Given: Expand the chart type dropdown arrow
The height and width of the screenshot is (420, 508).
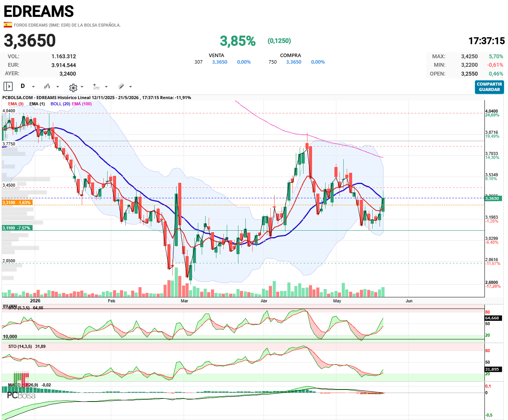Looking at the screenshot, I should (x=57, y=87).
